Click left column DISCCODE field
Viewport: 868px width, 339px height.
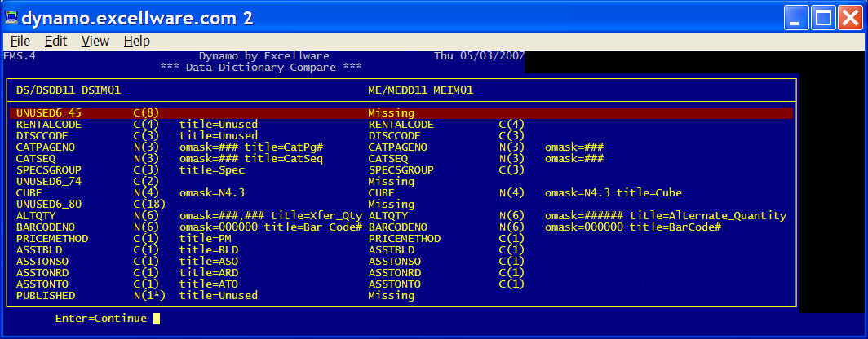click(x=42, y=136)
